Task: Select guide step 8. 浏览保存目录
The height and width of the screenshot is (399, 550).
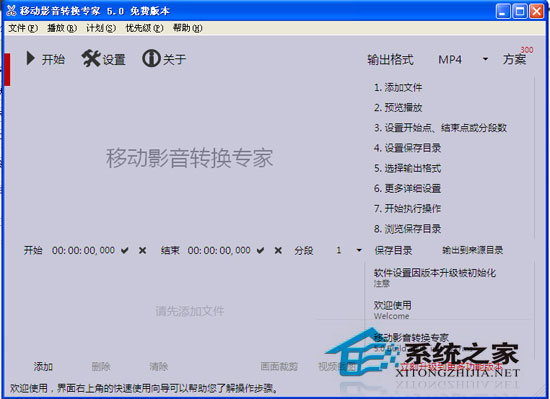Action: click(408, 229)
